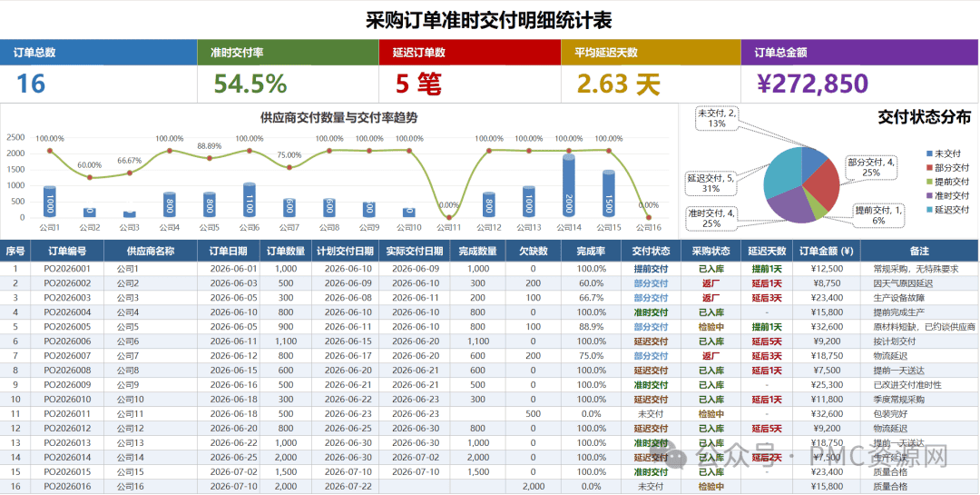
Task: Select the 延迟订单数 red card header
Action: coord(469,53)
